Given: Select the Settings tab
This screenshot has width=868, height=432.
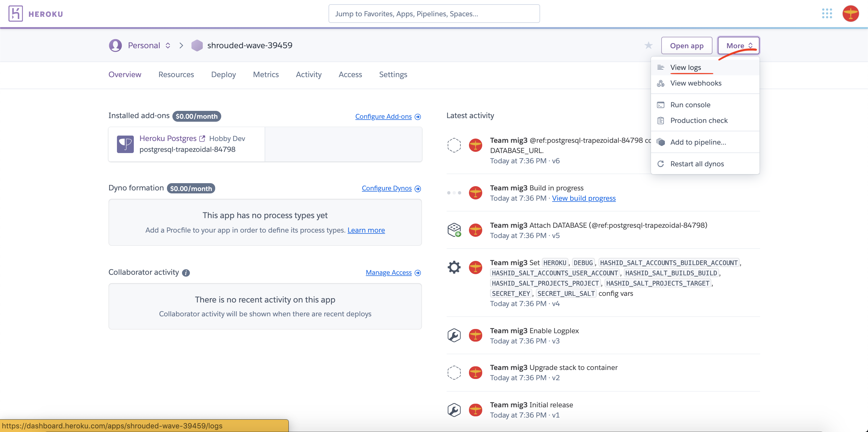Looking at the screenshot, I should [x=392, y=74].
